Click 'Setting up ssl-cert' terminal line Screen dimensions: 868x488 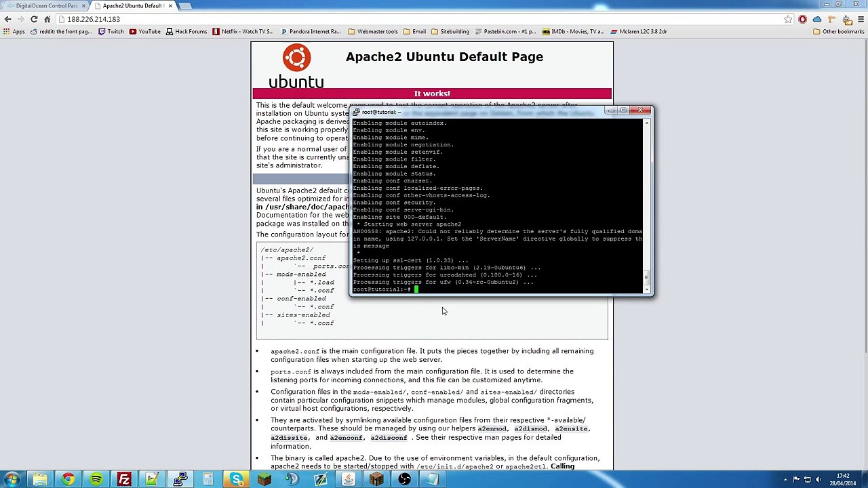(410, 260)
